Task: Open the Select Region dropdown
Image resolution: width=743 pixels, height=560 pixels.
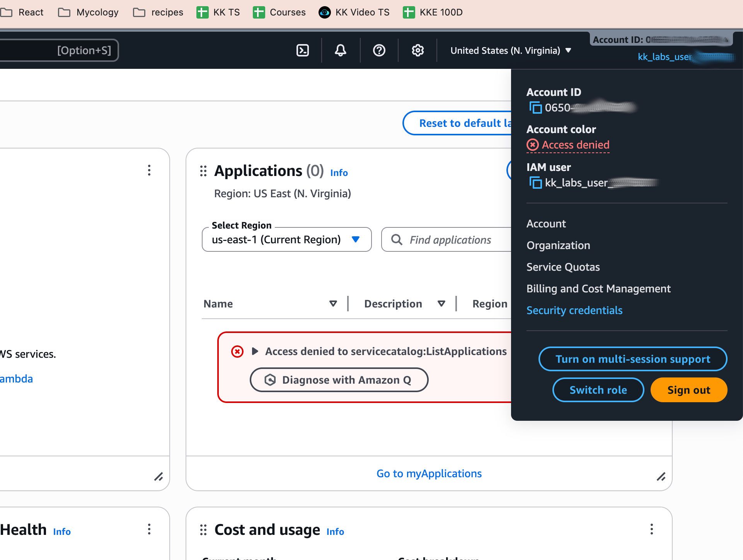Action: [286, 240]
